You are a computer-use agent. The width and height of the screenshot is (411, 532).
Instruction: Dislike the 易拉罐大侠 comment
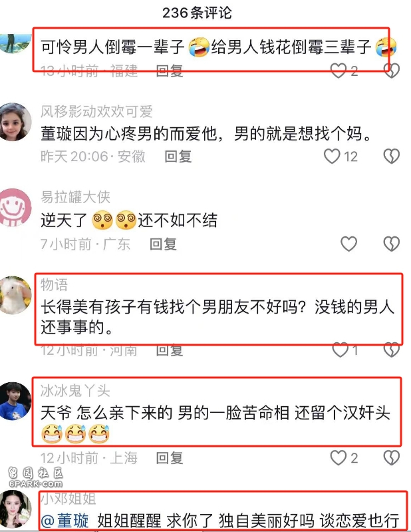pyautogui.click(x=391, y=244)
